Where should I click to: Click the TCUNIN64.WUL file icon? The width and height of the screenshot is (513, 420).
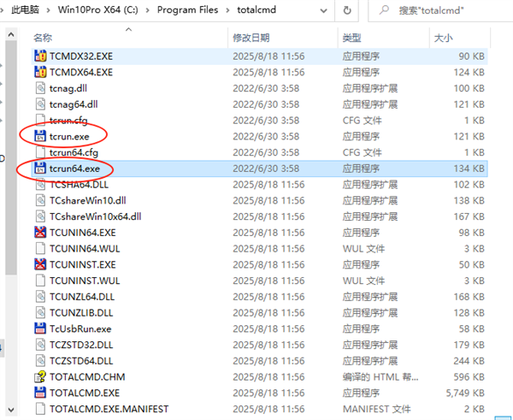point(40,248)
